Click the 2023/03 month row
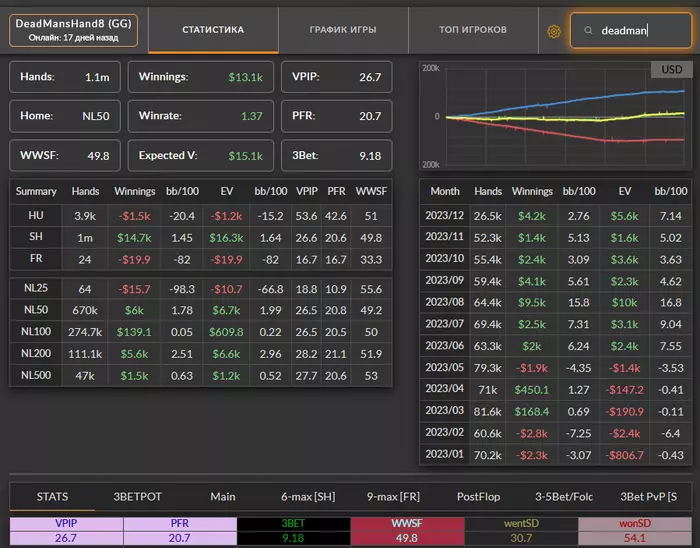Image resolution: width=700 pixels, height=548 pixels. click(555, 411)
